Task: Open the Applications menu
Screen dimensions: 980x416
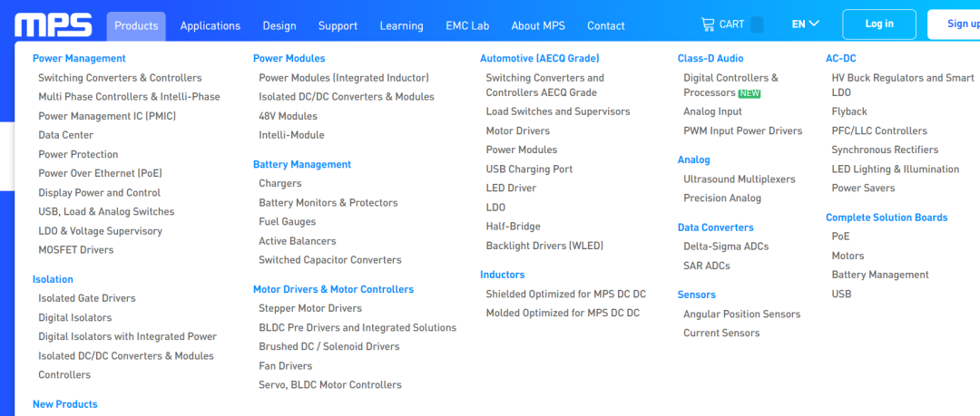Action: [x=211, y=25]
